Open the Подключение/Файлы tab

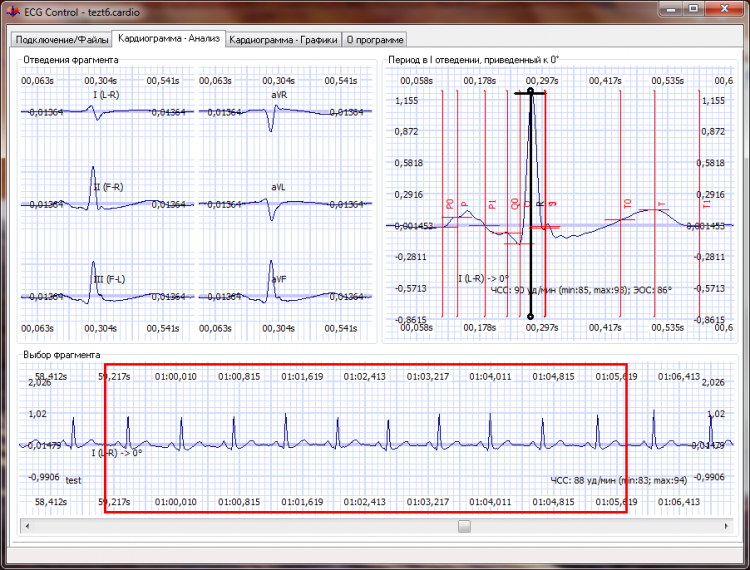(x=62, y=40)
